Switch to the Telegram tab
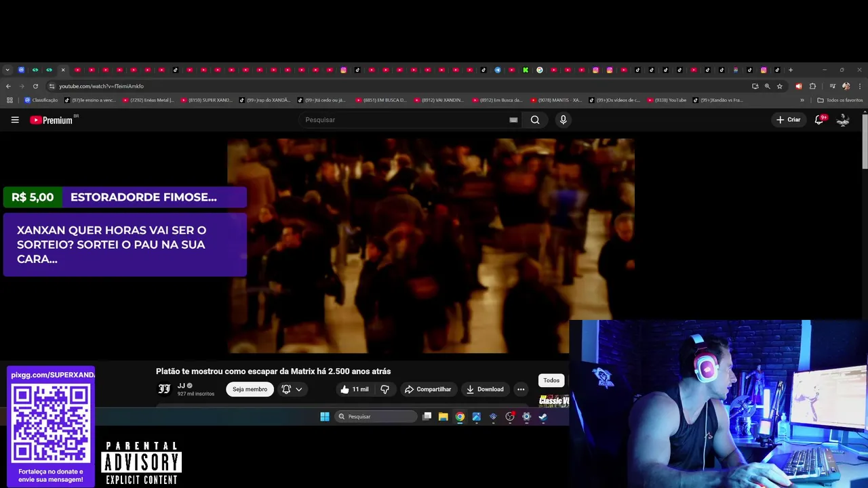 tap(498, 70)
